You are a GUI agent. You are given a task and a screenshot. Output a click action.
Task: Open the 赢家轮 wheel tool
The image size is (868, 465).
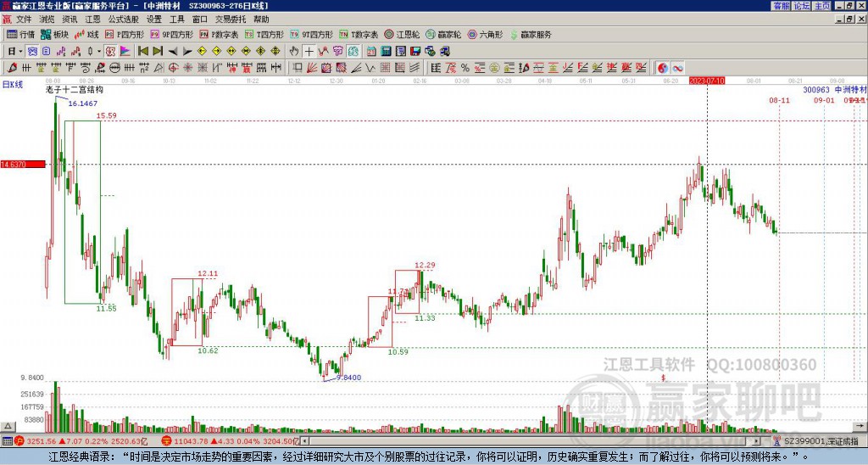pos(443,34)
